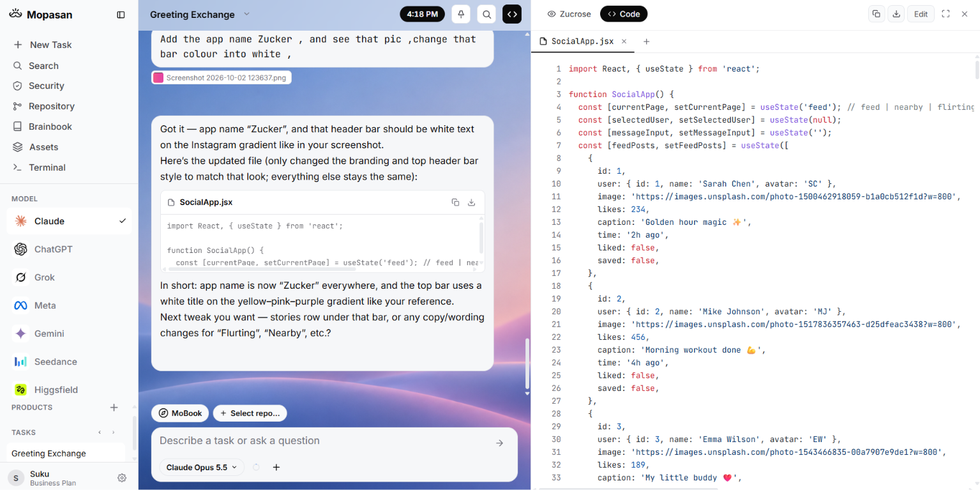Open the Screenshot 2026-10-02 123637.png attachment
This screenshot has height=490, width=980.
(x=222, y=77)
